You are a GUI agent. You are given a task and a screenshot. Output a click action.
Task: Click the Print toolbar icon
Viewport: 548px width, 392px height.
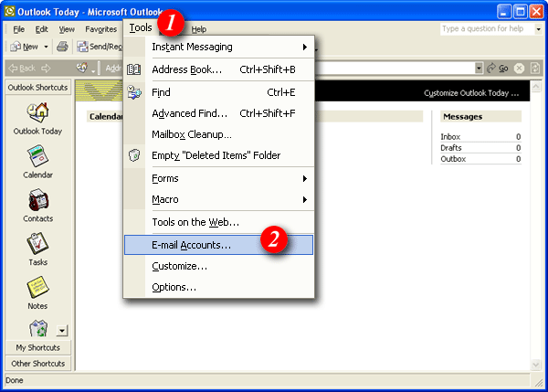[x=62, y=47]
